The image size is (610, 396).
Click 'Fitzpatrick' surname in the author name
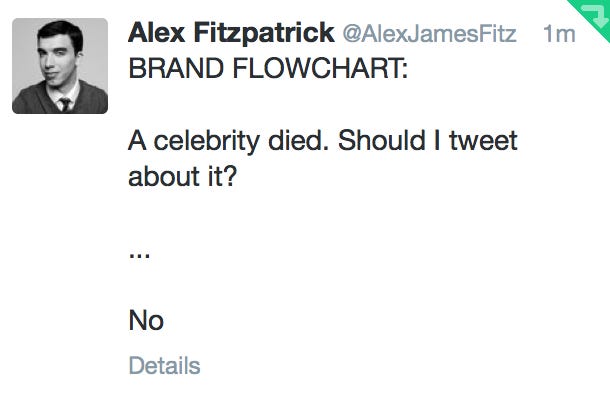click(x=264, y=33)
